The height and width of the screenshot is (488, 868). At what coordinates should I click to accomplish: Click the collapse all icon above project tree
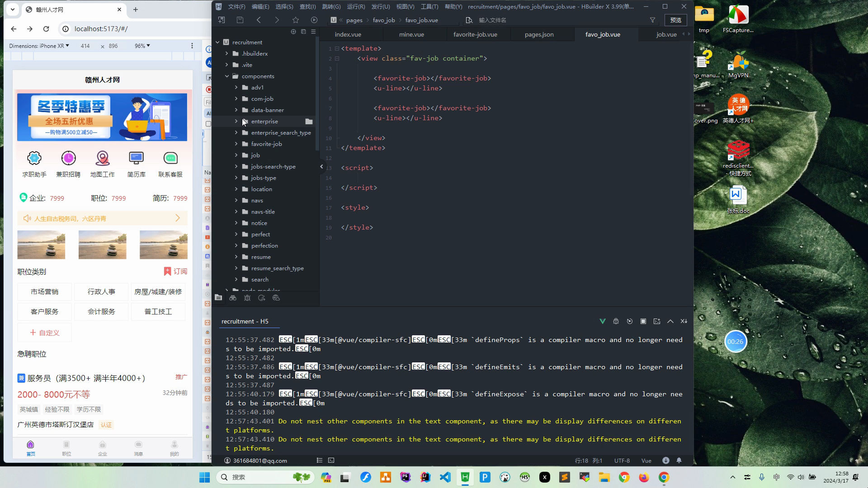coord(303,32)
